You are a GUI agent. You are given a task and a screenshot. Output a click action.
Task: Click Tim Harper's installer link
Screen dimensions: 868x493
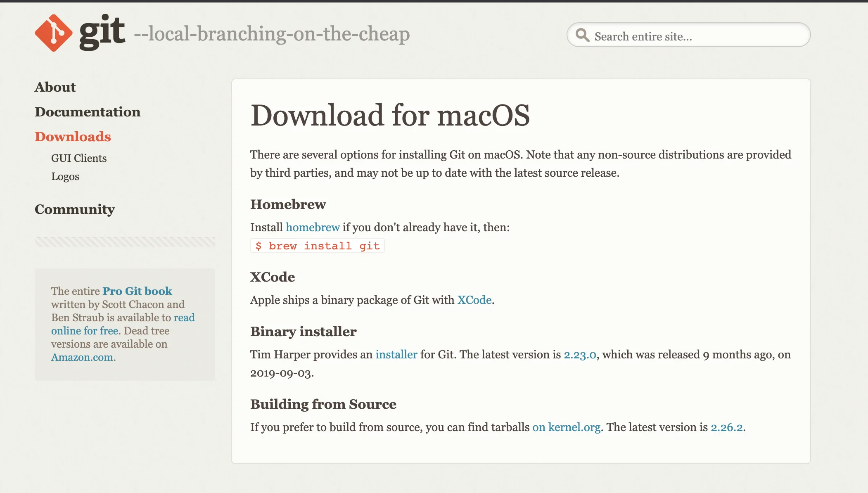(396, 355)
